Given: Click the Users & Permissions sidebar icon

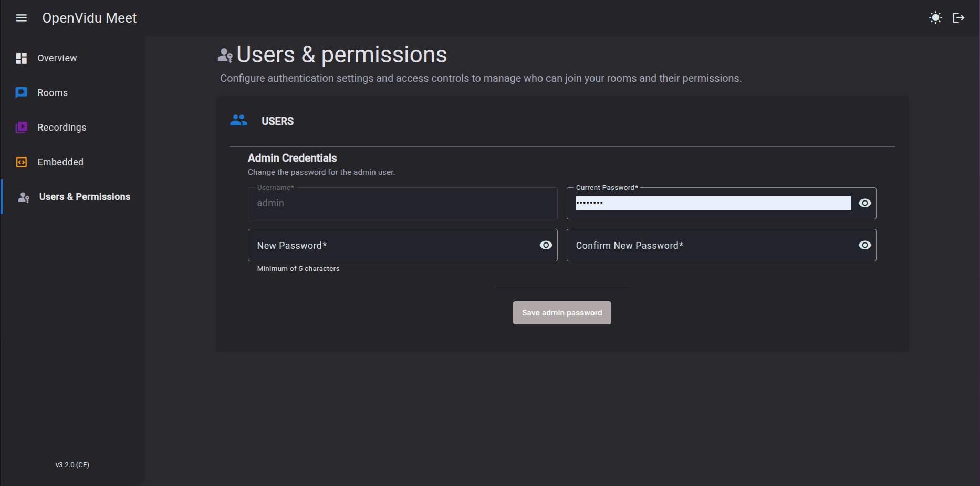Looking at the screenshot, I should pyautogui.click(x=24, y=197).
